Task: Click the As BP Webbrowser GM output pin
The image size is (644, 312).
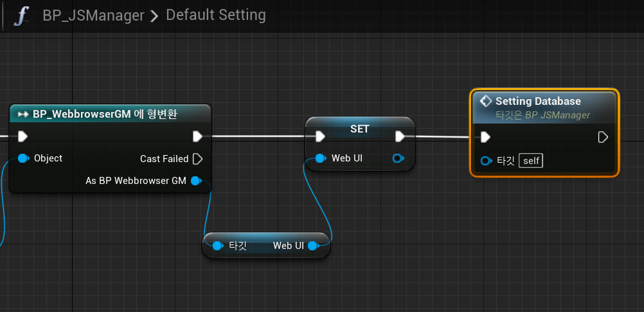Action: [x=196, y=181]
